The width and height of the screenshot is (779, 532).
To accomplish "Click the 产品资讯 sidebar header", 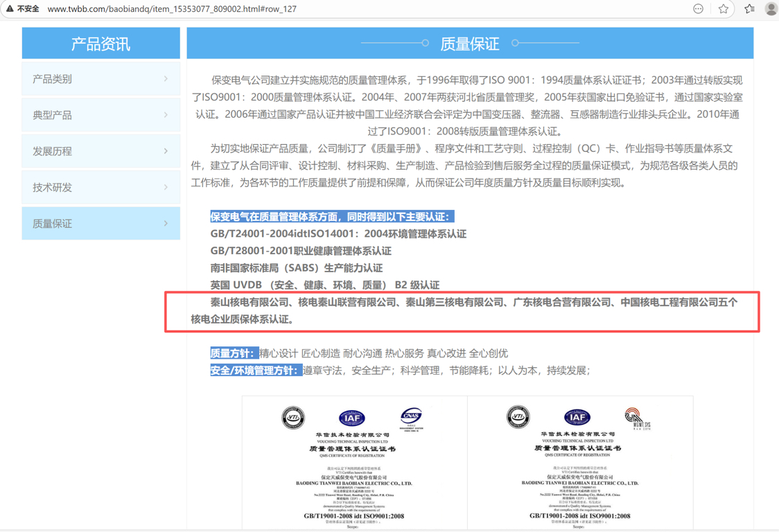I will 101,43.
